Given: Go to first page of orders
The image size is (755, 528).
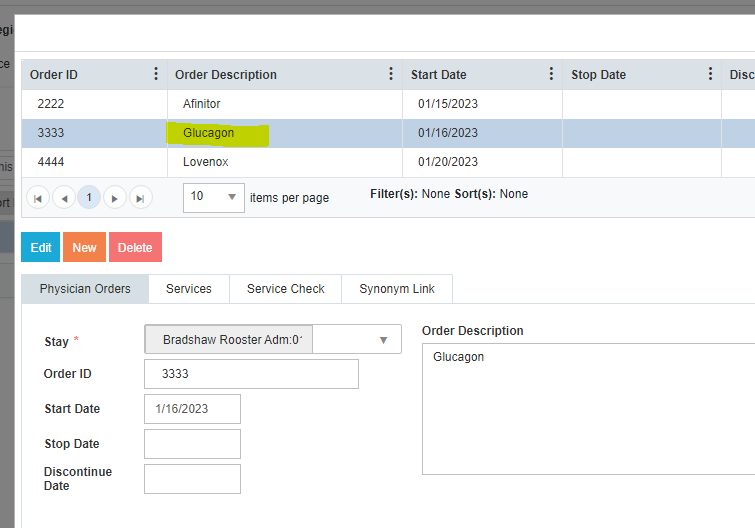Looking at the screenshot, I should click(38, 198).
